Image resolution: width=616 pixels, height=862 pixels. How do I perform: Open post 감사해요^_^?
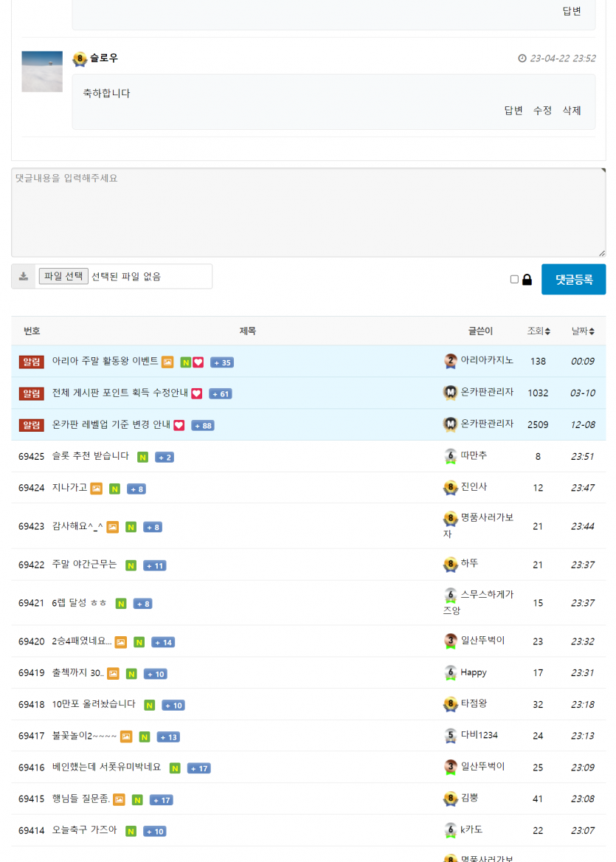click(x=77, y=526)
